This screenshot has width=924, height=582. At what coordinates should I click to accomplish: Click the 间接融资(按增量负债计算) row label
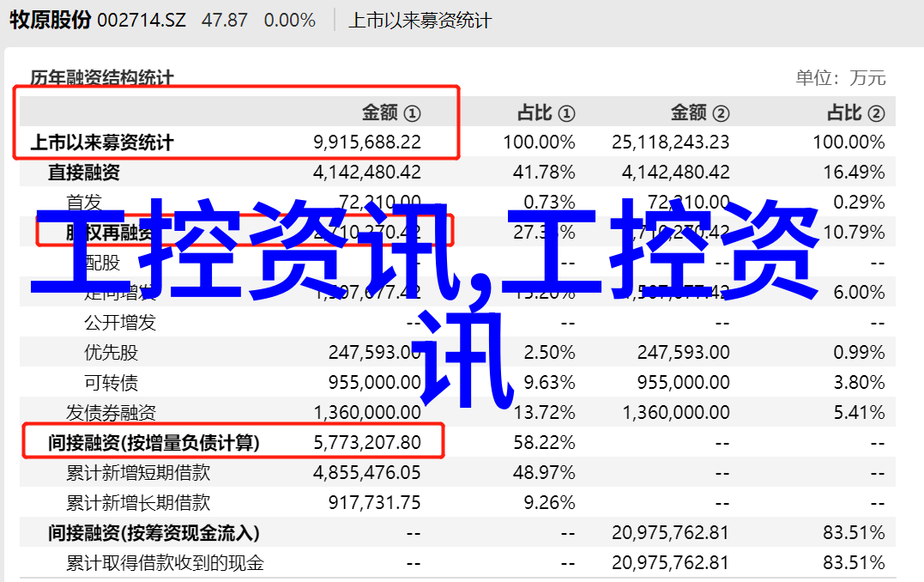[154, 443]
